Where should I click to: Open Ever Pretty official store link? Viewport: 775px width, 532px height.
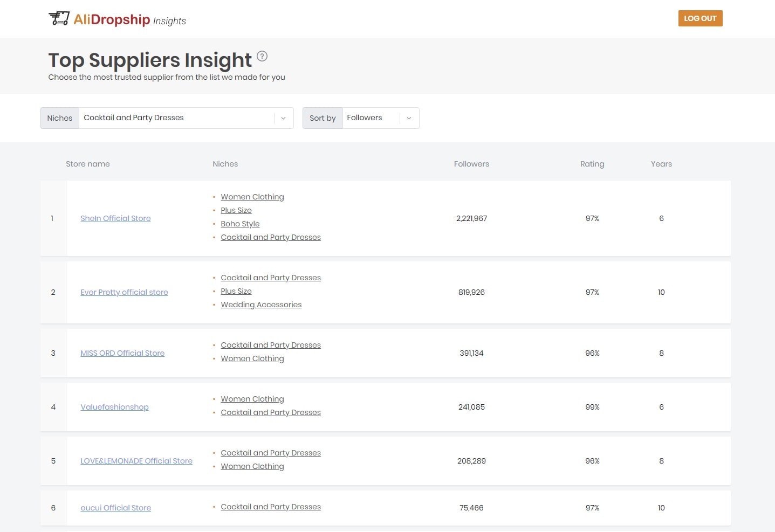(124, 292)
